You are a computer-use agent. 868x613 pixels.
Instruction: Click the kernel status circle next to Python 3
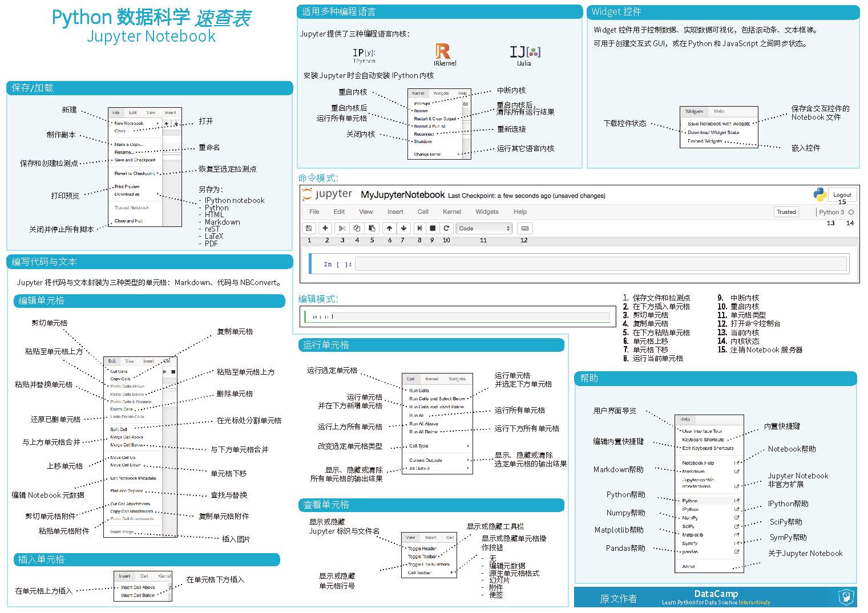(x=851, y=212)
